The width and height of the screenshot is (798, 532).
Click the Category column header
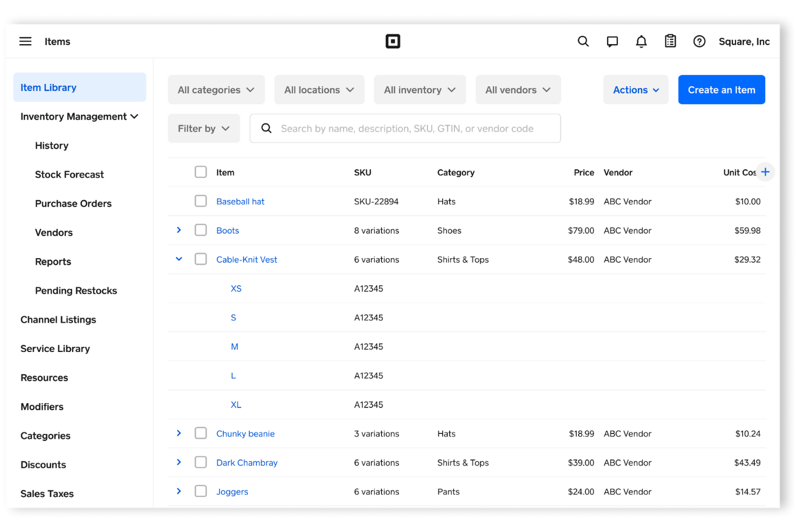tap(456, 172)
